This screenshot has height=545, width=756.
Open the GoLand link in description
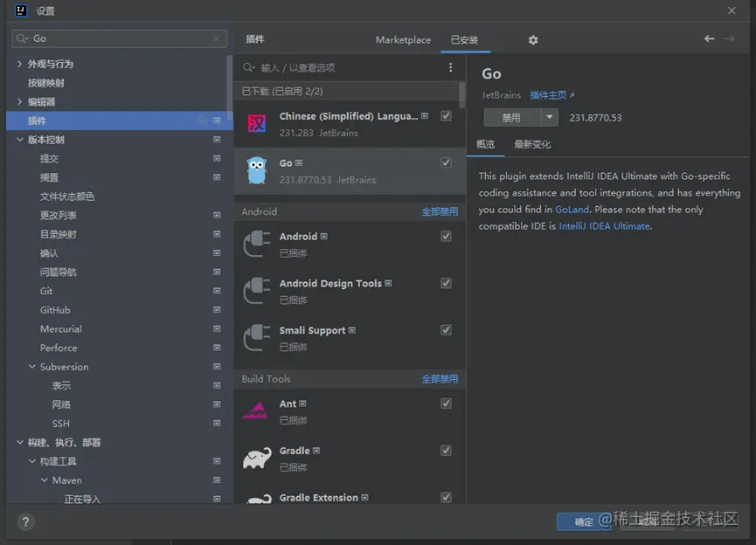pyautogui.click(x=572, y=210)
